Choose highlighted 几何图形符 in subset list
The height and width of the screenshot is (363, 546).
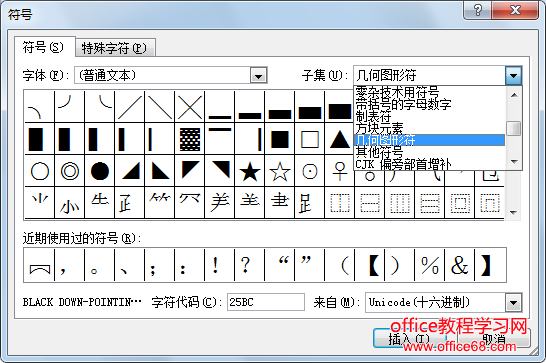point(429,140)
